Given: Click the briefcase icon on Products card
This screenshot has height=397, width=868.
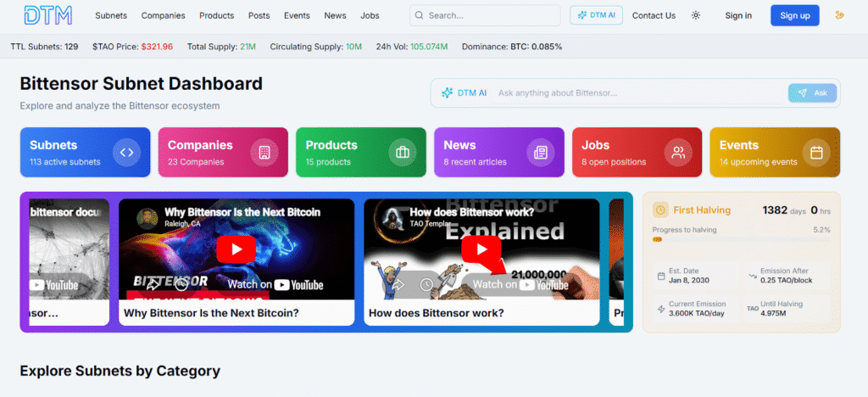Looking at the screenshot, I should click(402, 153).
